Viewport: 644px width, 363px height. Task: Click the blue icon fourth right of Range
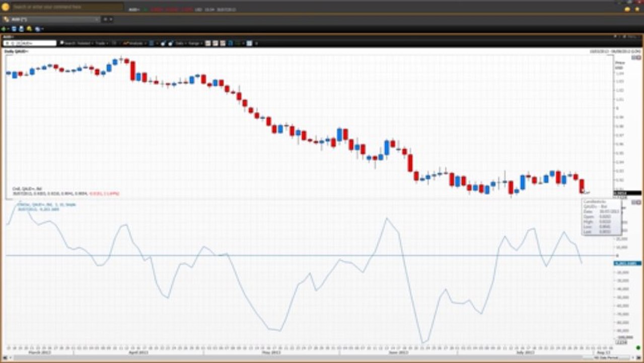click(230, 43)
